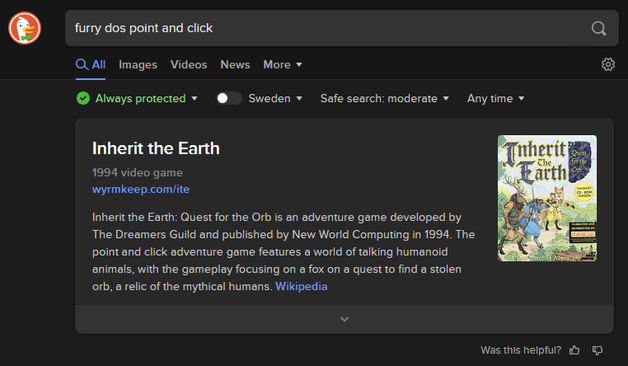Switch to the Images tab
The width and height of the screenshot is (628, 366).
(138, 64)
